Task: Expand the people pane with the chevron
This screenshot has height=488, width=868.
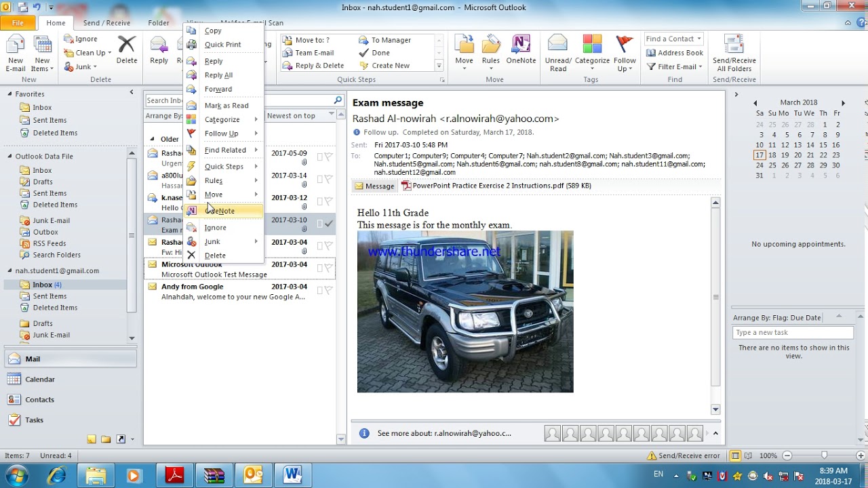Action: [715, 433]
